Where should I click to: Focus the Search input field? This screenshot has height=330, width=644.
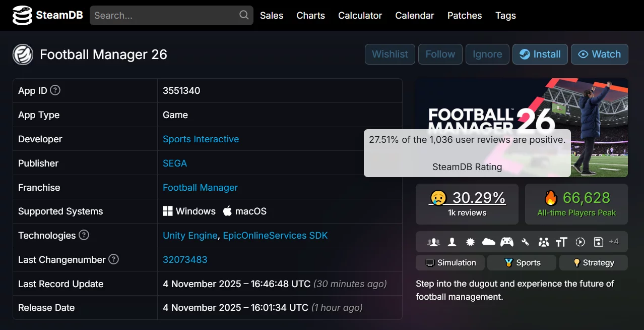click(164, 16)
